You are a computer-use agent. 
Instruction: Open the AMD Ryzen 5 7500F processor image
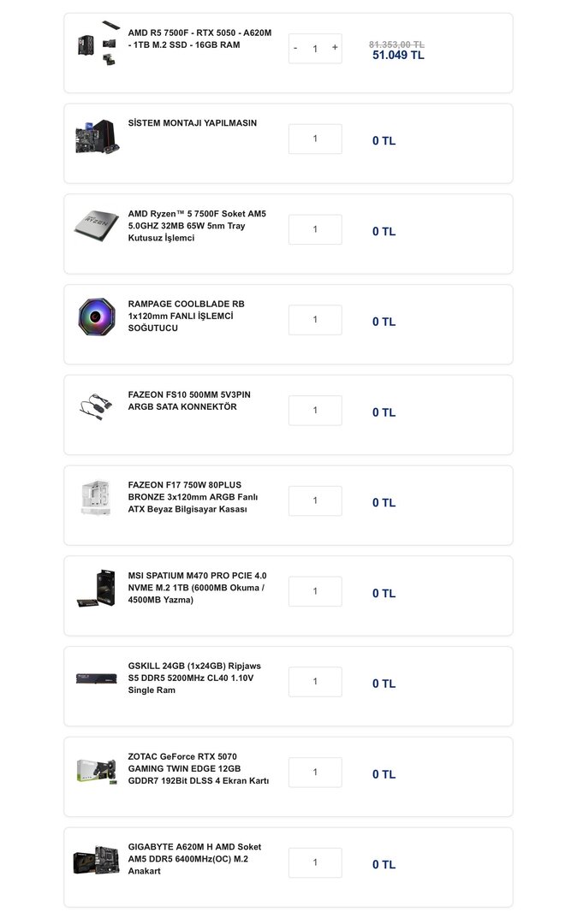[x=97, y=227]
